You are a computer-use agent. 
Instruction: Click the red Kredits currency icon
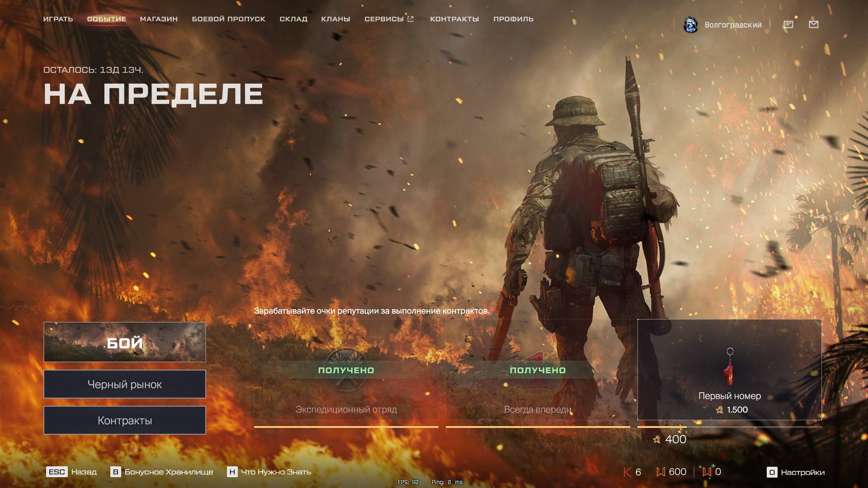(627, 472)
